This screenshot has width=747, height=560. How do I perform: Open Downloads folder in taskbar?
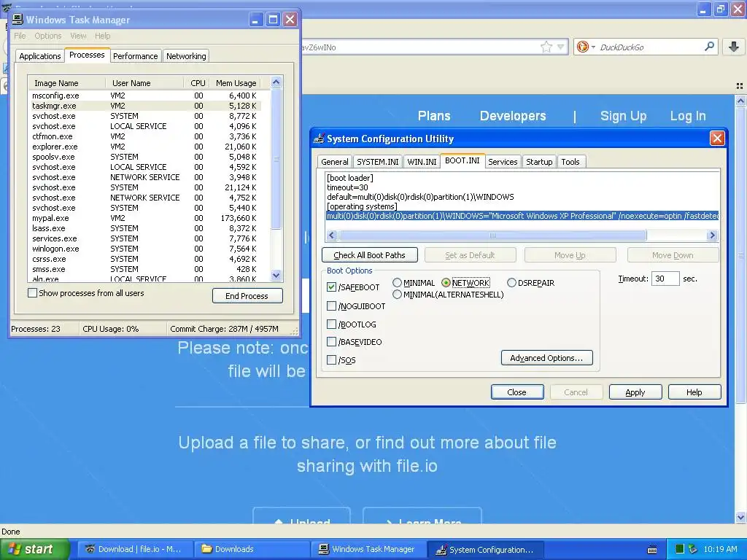pyautogui.click(x=251, y=549)
